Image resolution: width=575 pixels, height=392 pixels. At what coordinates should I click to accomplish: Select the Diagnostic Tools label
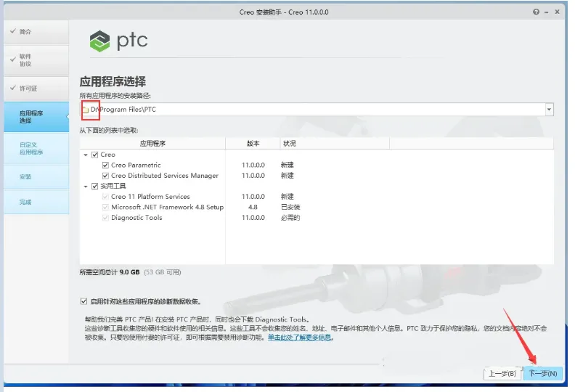(x=136, y=218)
